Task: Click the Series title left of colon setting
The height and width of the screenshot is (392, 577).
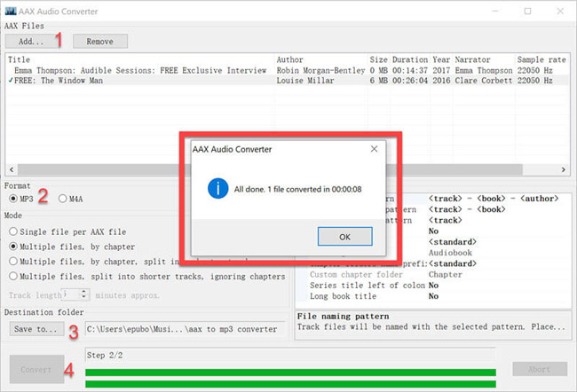Action: click(x=368, y=286)
